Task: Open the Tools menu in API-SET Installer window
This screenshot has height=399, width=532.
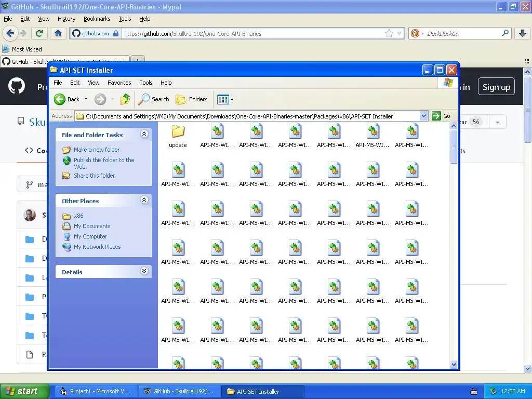Action: pyautogui.click(x=146, y=83)
